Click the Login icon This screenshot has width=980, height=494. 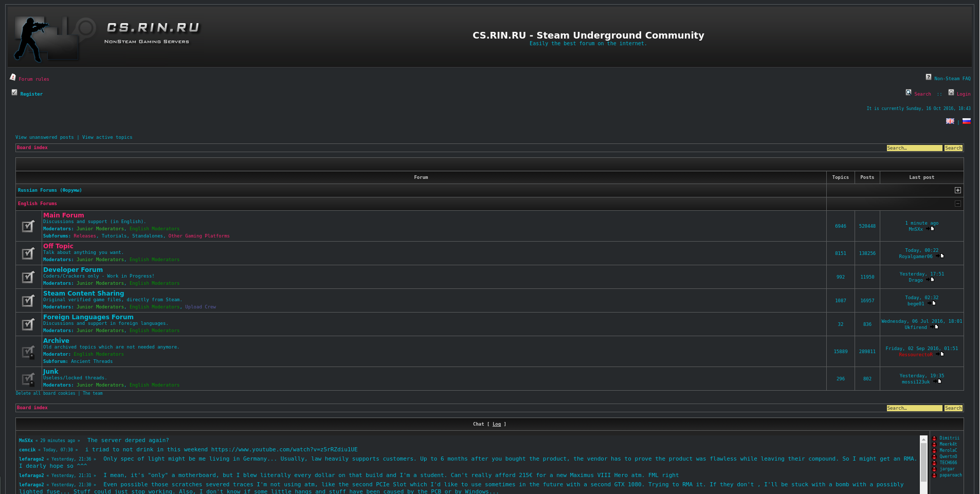click(951, 93)
